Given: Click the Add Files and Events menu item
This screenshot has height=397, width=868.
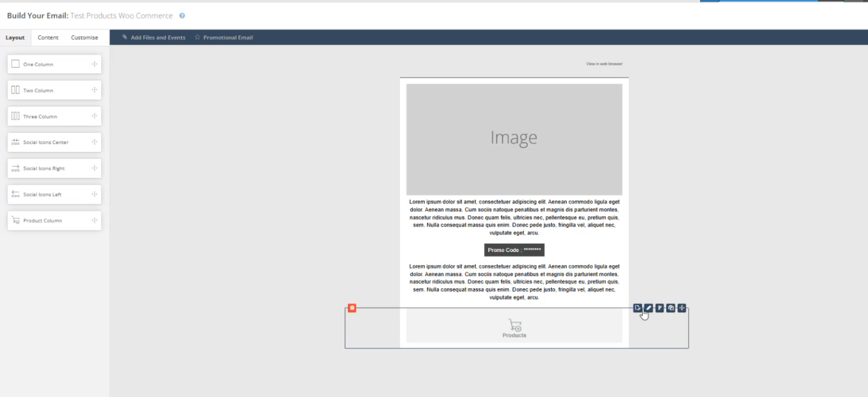Looking at the screenshot, I should pyautogui.click(x=156, y=37).
